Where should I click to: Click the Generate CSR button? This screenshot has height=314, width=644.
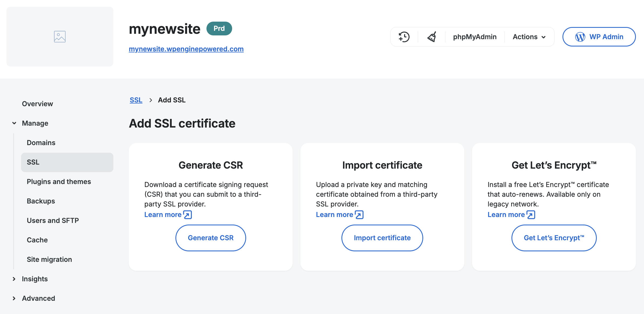tap(211, 238)
